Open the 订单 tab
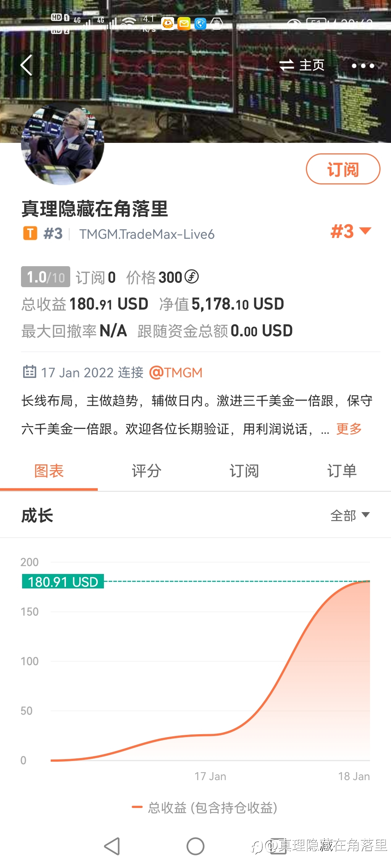This screenshot has height=868, width=391. pyautogui.click(x=342, y=471)
